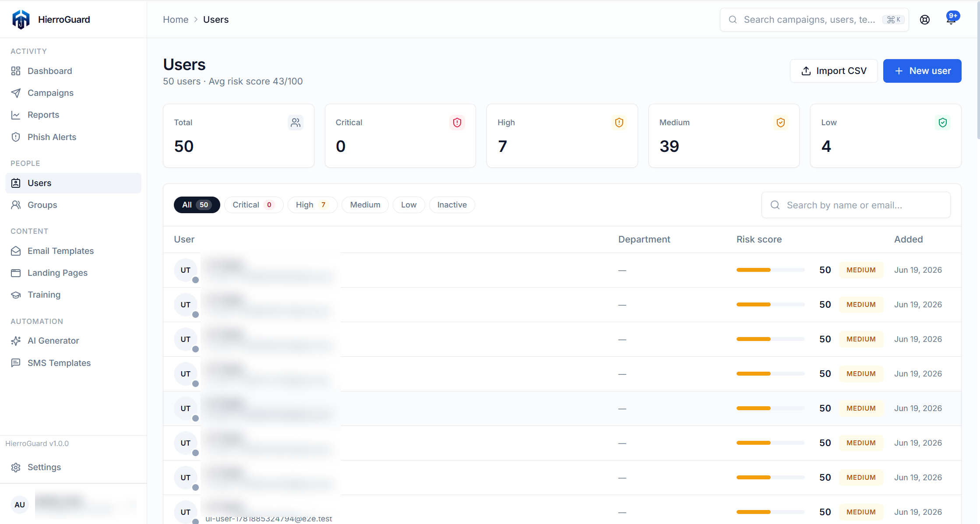The height and width of the screenshot is (524, 980).
Task: Click the Medium card shield check icon
Action: [781, 123]
